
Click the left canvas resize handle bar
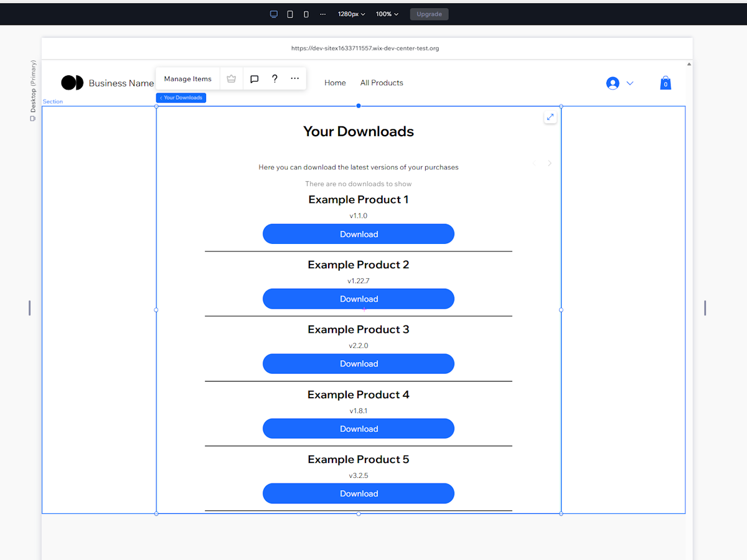[x=29, y=308]
